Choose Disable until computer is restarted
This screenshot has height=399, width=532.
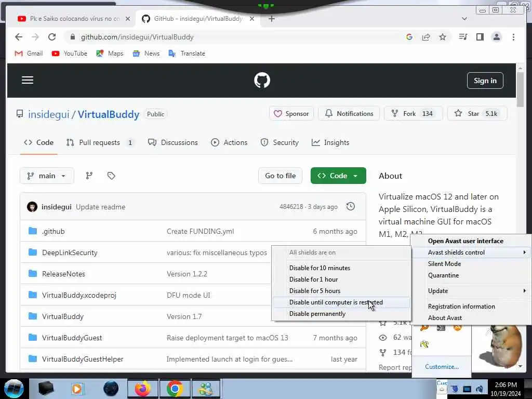point(341,302)
